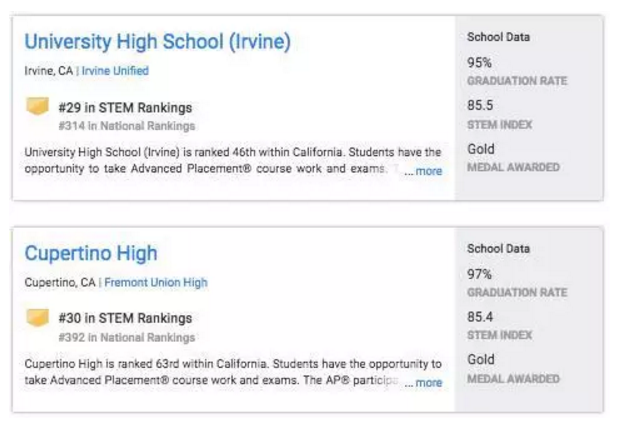This screenshot has width=621, height=431.
Task: Click the gold badge beside #29 STEM Rankings
Action: pyautogui.click(x=38, y=107)
